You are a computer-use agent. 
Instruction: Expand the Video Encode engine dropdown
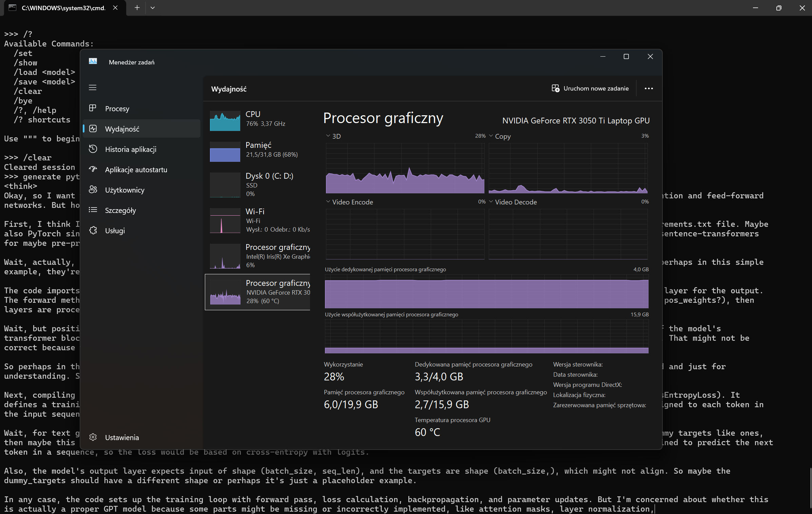pos(328,202)
